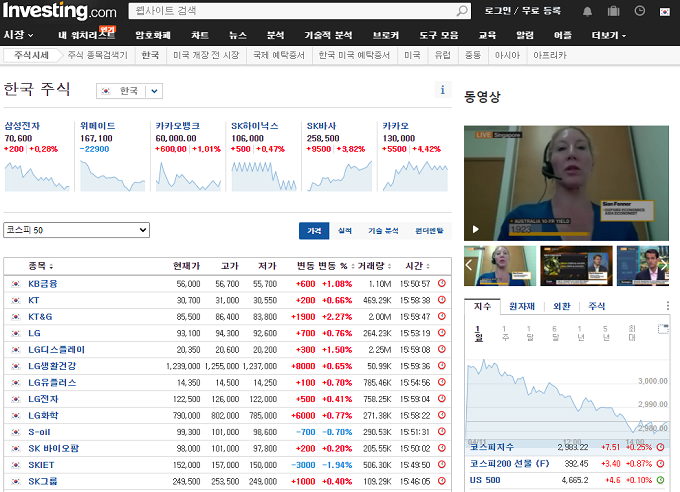Open 미국 개장 전 시장 sub-menu

(x=206, y=55)
